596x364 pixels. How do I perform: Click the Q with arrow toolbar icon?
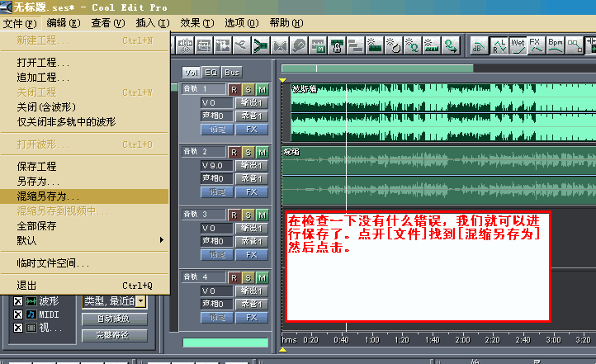[x=451, y=46]
